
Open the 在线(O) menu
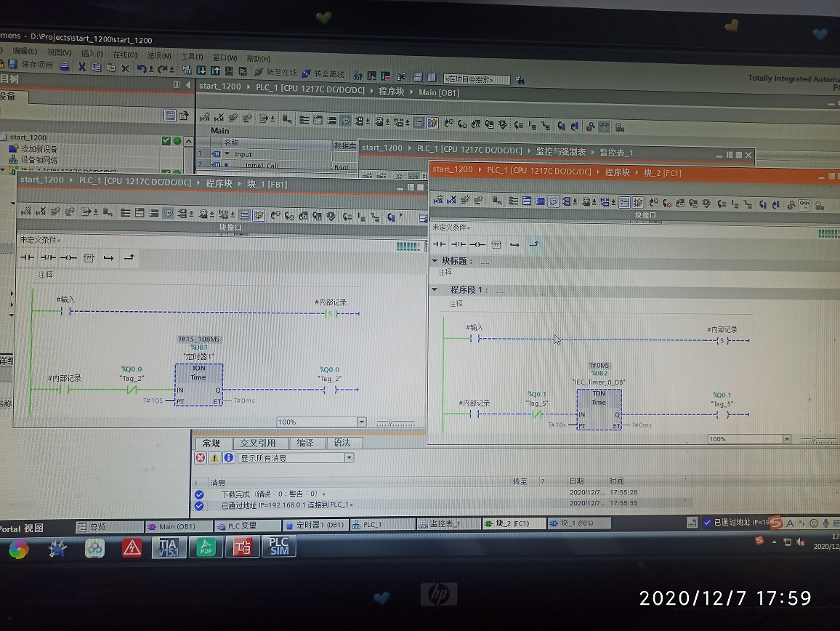(x=125, y=55)
